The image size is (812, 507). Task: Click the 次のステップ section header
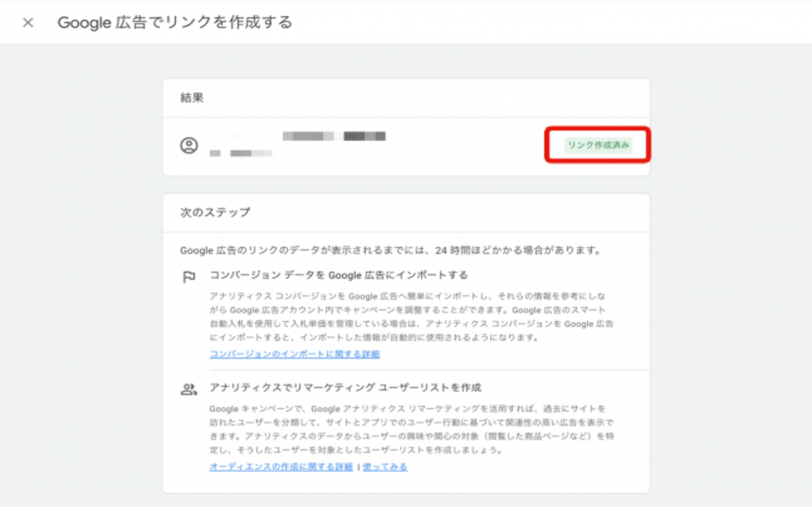pos(215,213)
